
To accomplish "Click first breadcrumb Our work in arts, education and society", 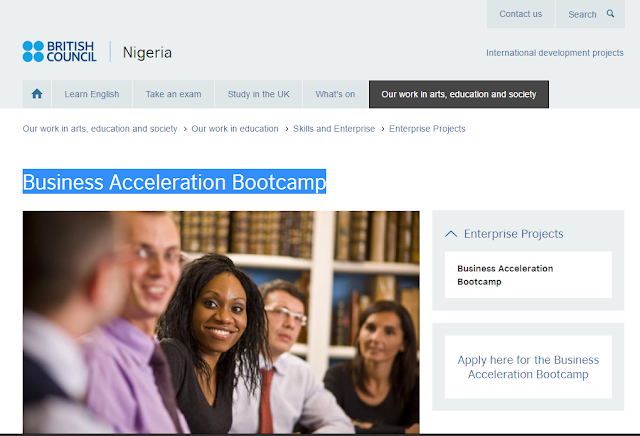I will click(x=100, y=129).
